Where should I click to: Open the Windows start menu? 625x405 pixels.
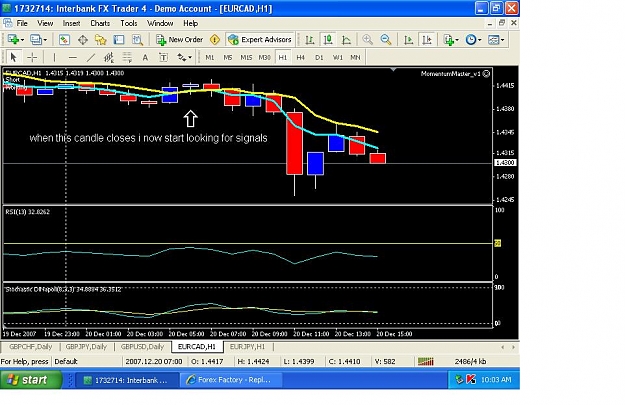coord(31,379)
